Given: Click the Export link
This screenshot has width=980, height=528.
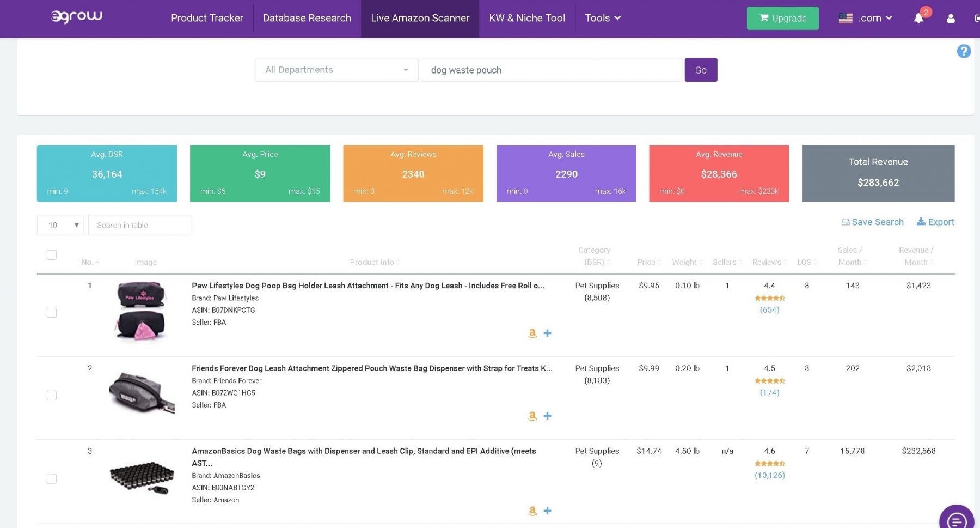Looking at the screenshot, I should [935, 222].
